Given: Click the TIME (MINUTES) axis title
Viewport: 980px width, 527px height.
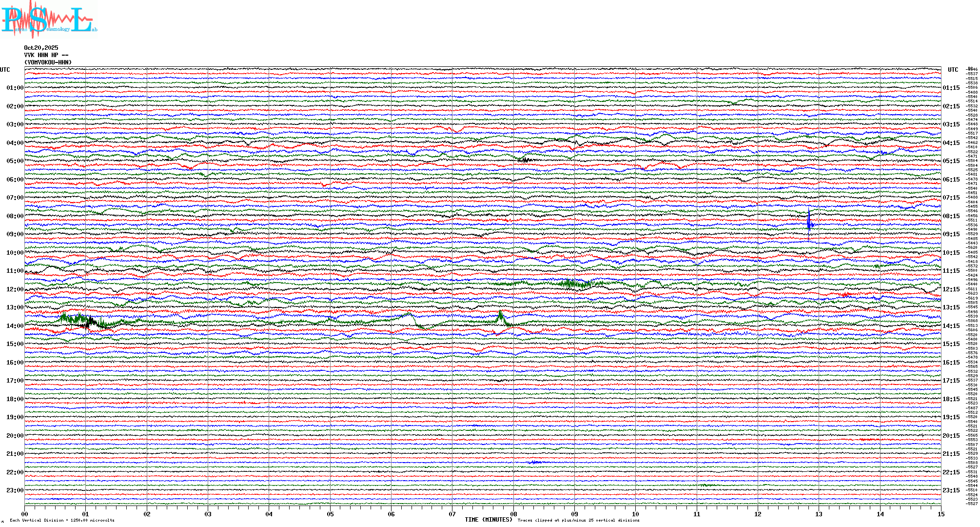Looking at the screenshot, I should pos(489,520).
